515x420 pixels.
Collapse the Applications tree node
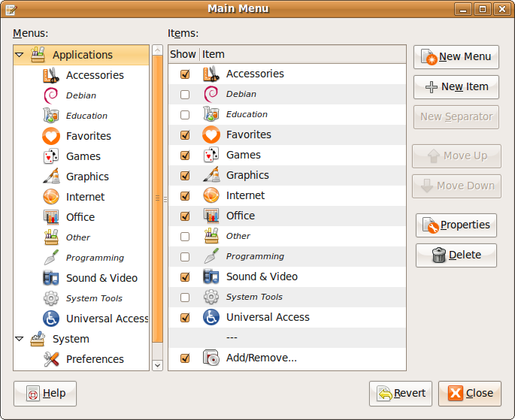[20, 55]
